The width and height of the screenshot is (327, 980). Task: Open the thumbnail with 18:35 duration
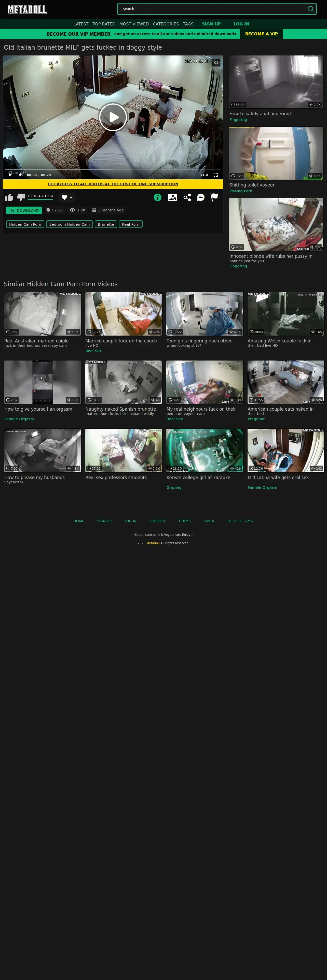pos(124,382)
